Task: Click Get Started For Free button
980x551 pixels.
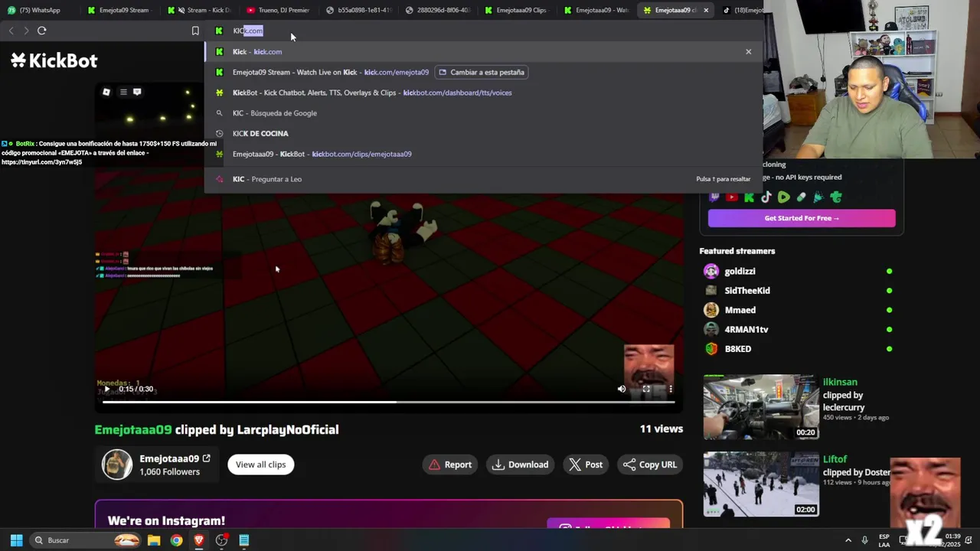Action: [802, 218]
